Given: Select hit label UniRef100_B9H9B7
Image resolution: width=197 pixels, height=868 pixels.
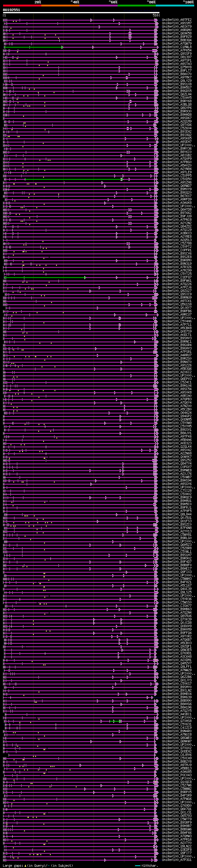Looking at the screenshot, I should click(x=177, y=826).
